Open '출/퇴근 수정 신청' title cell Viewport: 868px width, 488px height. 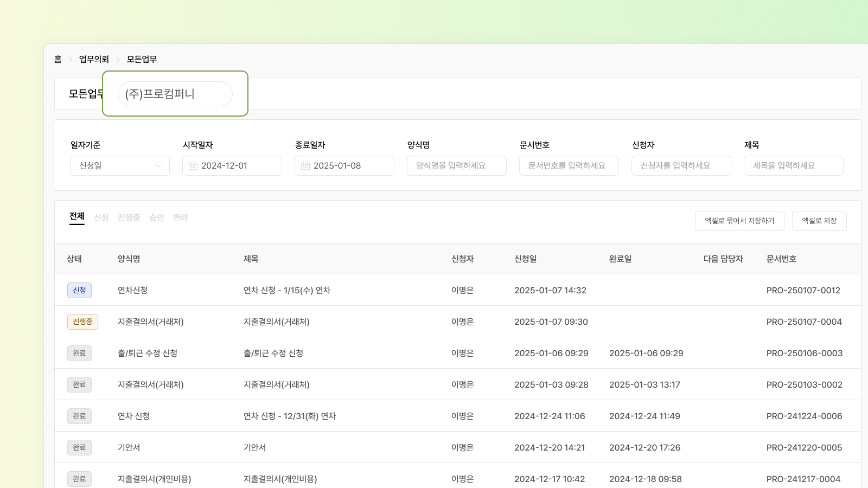point(273,353)
